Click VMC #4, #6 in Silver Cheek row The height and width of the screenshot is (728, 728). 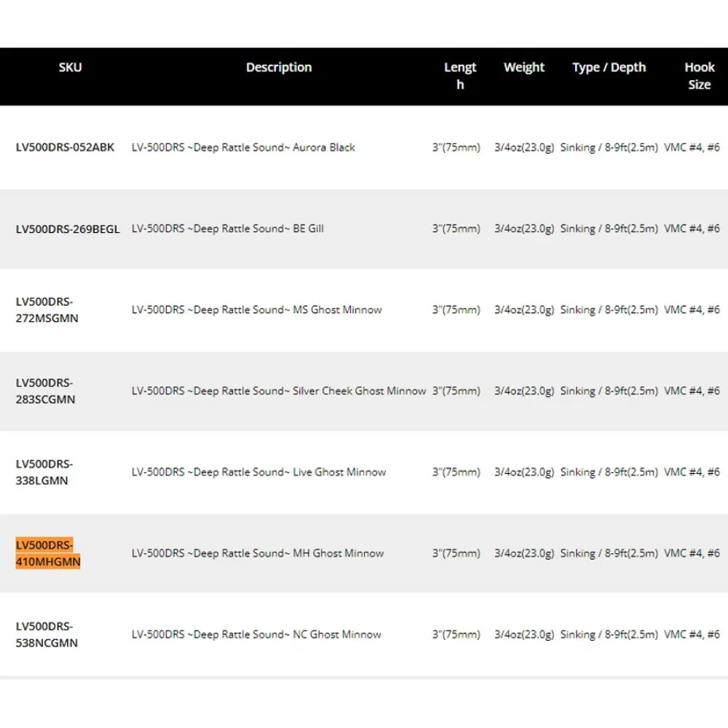[x=692, y=391]
